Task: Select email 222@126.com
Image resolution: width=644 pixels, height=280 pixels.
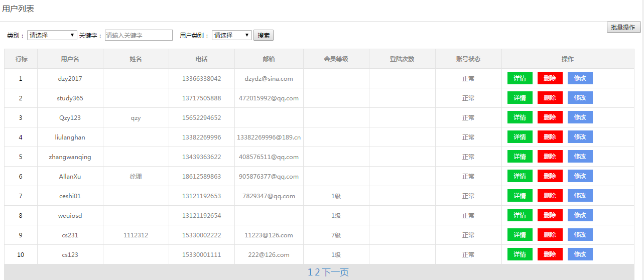Action: tap(269, 255)
